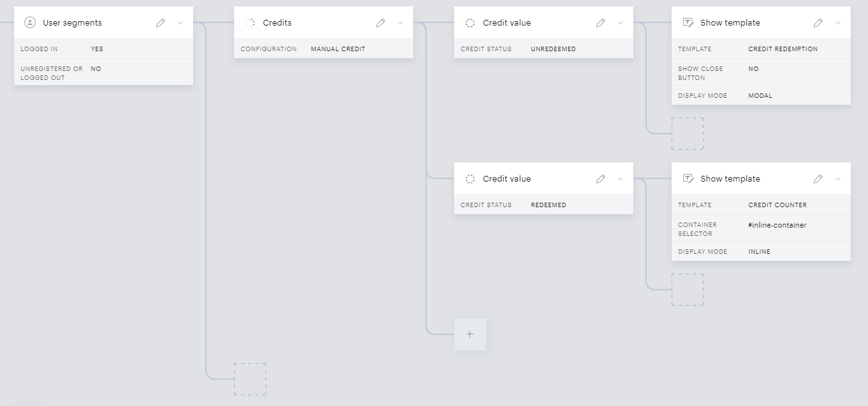868x406 pixels.
Task: Click the User segments person icon
Action: click(x=29, y=22)
